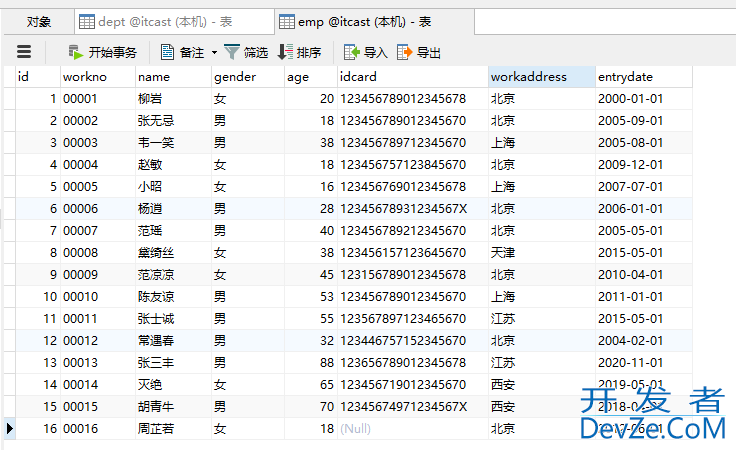Select name cell 赵敏
The width and height of the screenshot is (736, 450).
(x=174, y=165)
